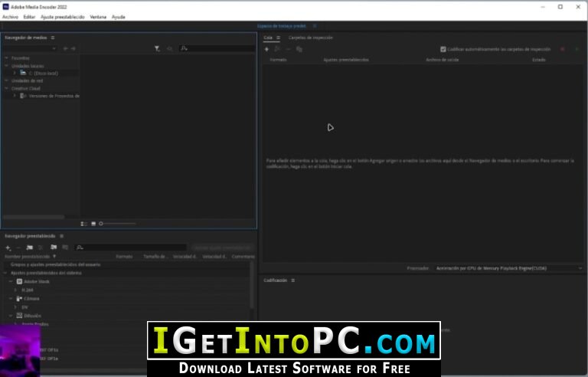
Task: Click media browser horizontal scrollbar
Action: click(x=34, y=217)
